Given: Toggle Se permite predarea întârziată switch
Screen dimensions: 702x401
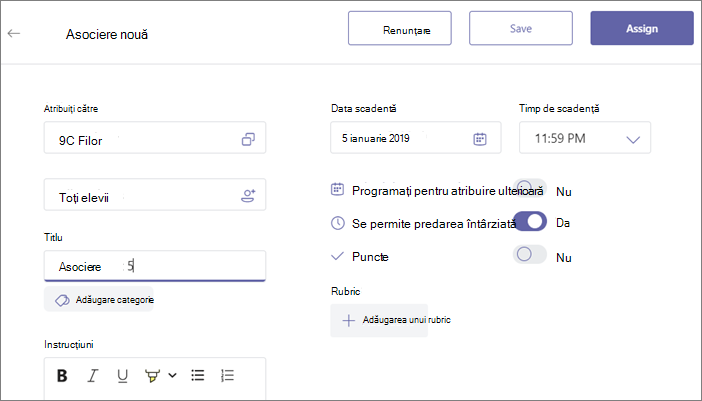Looking at the screenshot, I should [x=530, y=222].
